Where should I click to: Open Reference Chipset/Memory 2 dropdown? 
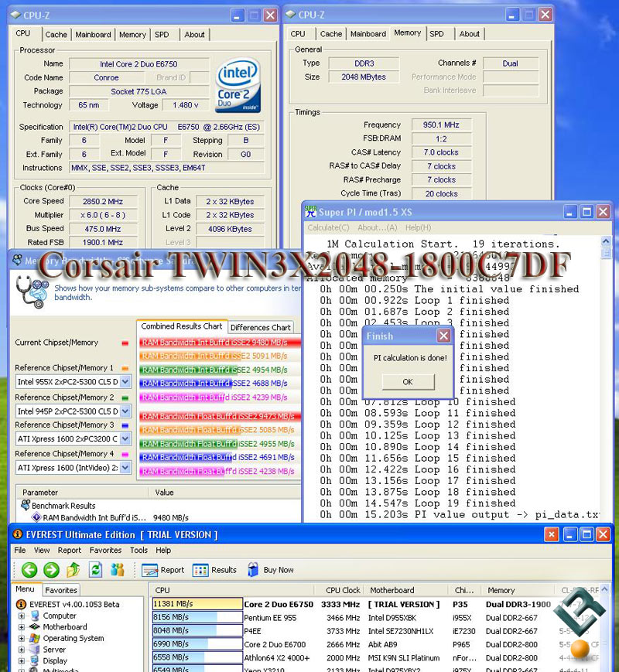pyautogui.click(x=125, y=411)
